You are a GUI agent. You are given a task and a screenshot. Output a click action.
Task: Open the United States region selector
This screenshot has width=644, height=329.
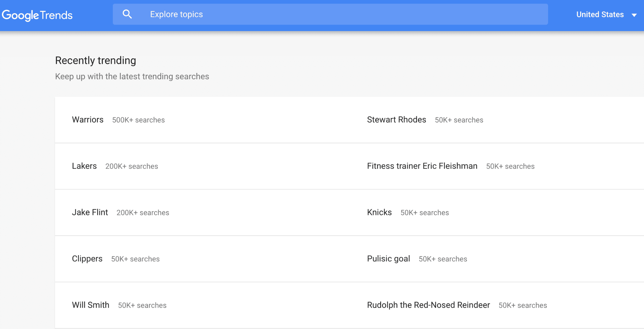coord(607,14)
